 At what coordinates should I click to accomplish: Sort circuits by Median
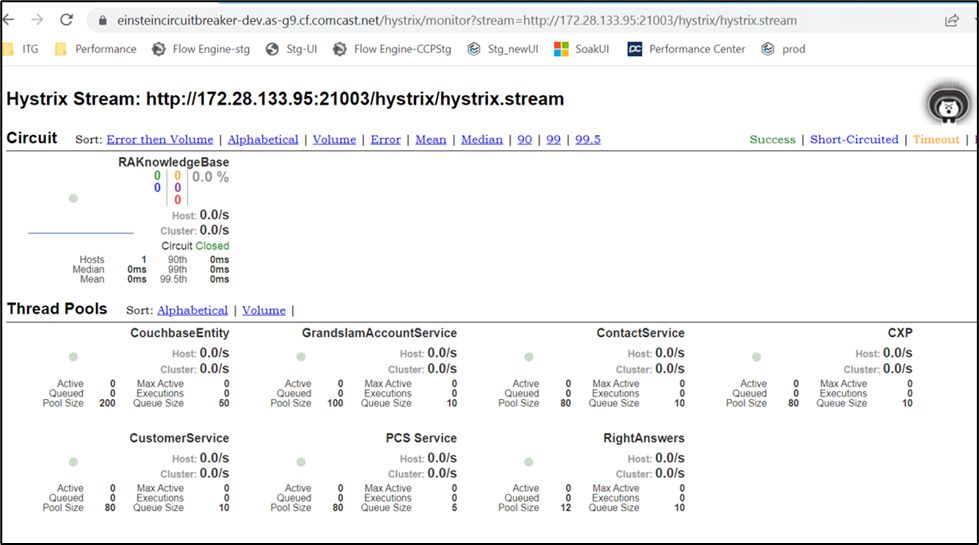click(x=481, y=139)
